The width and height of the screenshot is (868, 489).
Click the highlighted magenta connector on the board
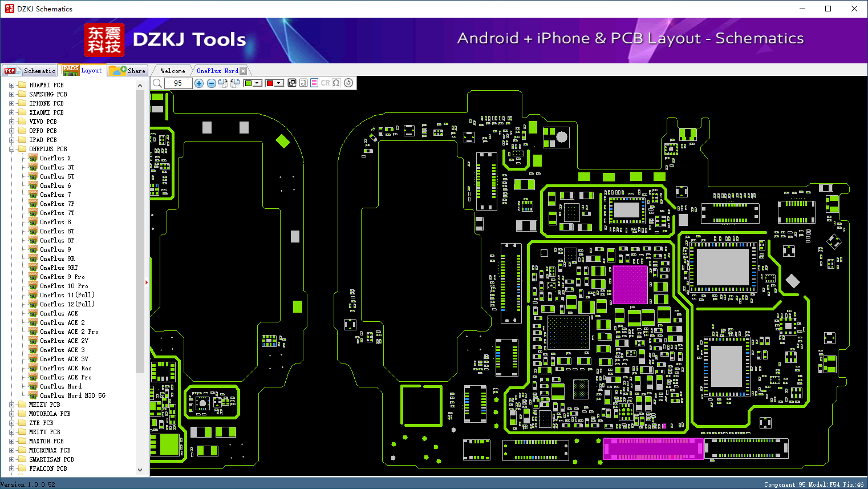pyautogui.click(x=654, y=448)
